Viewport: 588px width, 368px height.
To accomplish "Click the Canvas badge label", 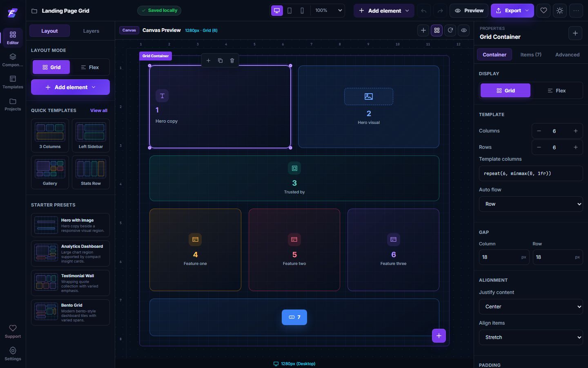I will click(x=129, y=30).
